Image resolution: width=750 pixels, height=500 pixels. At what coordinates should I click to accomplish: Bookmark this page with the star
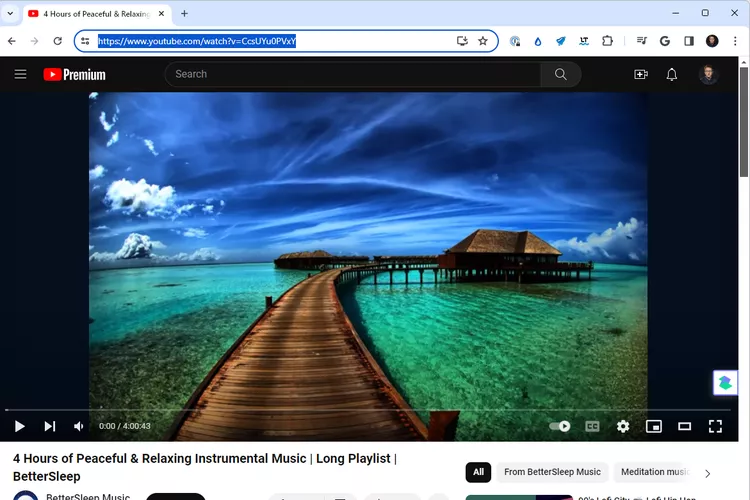point(483,41)
